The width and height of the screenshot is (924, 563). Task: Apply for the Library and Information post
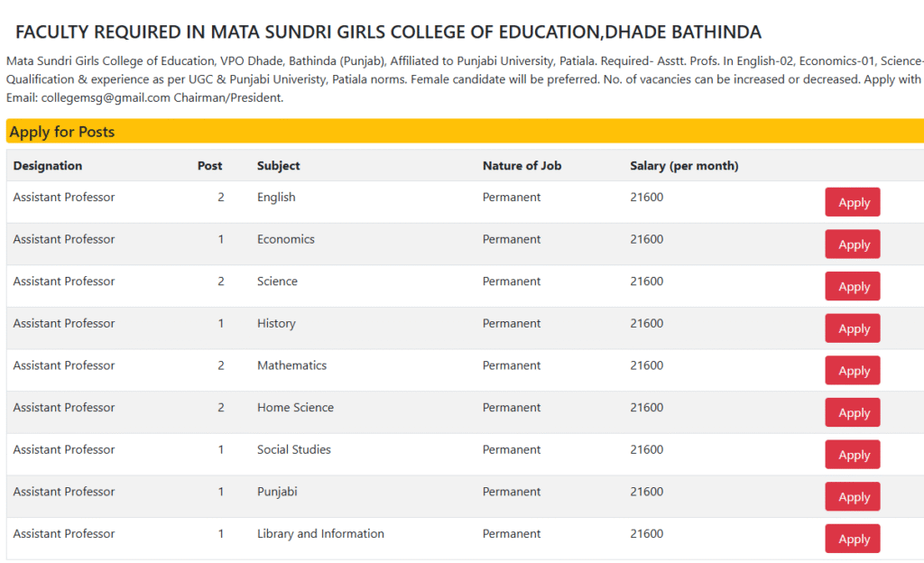852,539
